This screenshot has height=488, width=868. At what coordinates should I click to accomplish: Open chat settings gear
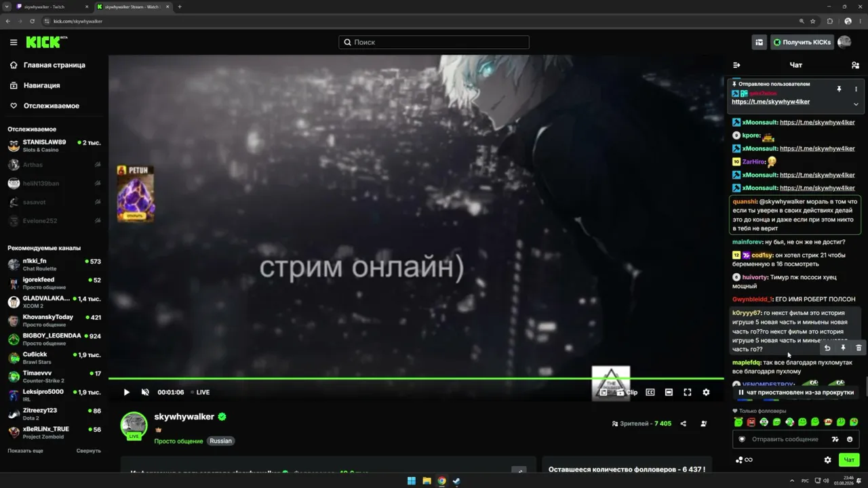827,460
